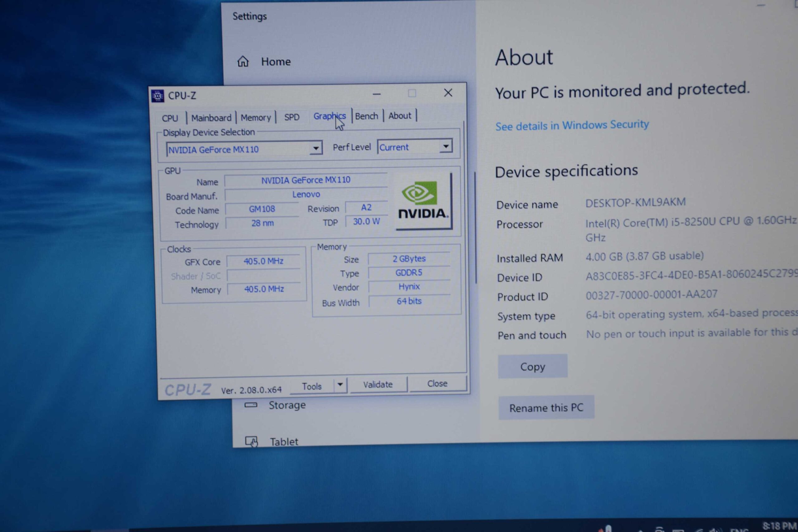Click the Close button in CPU-Z

coord(437,383)
